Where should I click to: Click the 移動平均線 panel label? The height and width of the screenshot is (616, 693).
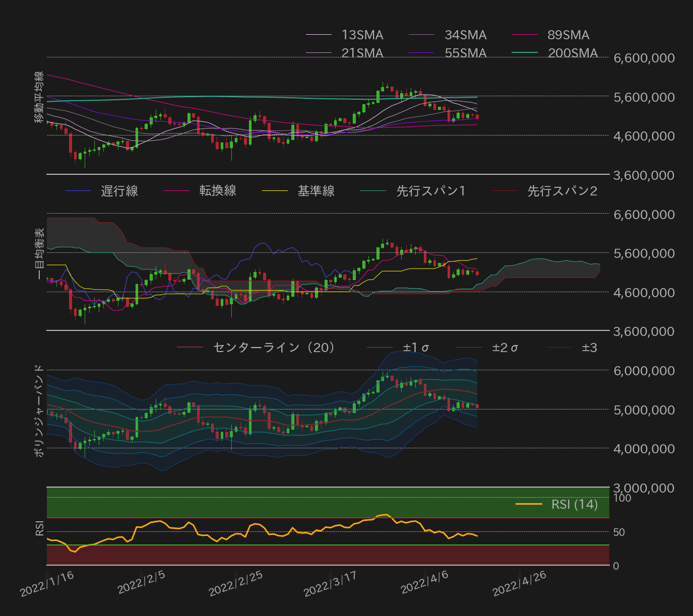[x=39, y=96]
